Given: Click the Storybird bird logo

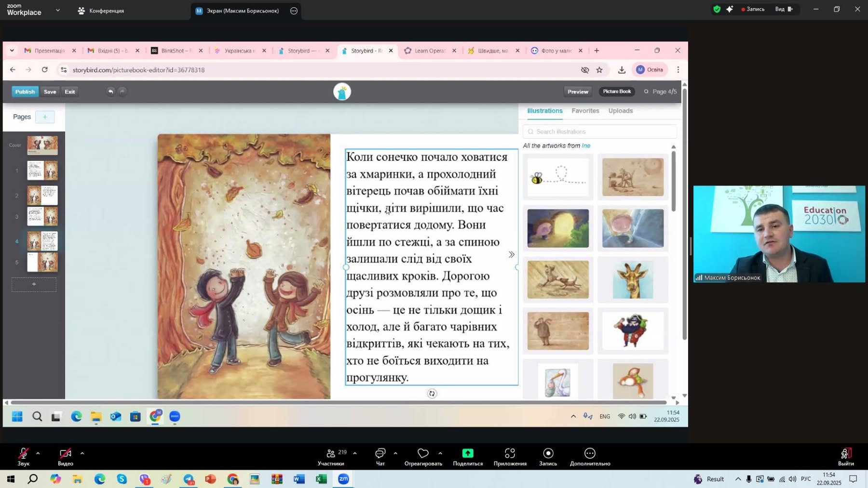Looking at the screenshot, I should coord(342,92).
